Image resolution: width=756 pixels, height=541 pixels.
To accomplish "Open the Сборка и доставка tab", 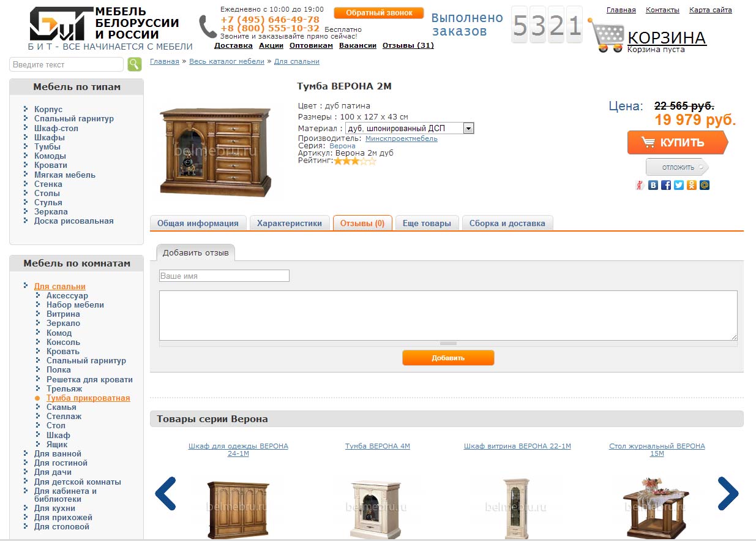I will pyautogui.click(x=507, y=223).
